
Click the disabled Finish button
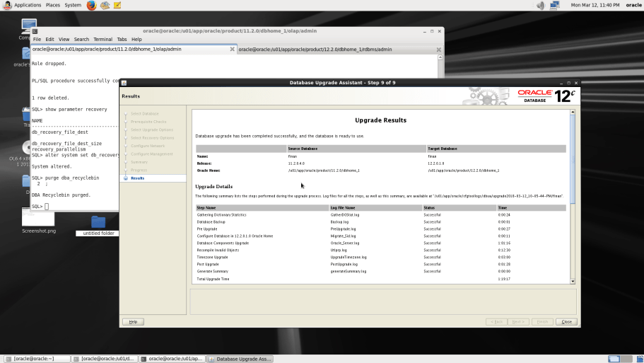[542, 322]
